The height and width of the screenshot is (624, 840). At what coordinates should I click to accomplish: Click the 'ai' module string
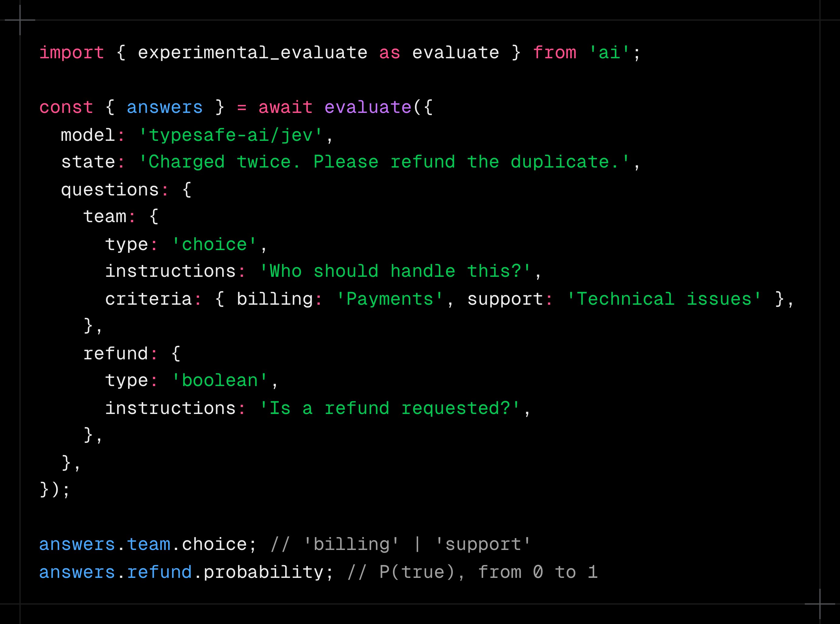click(x=609, y=53)
